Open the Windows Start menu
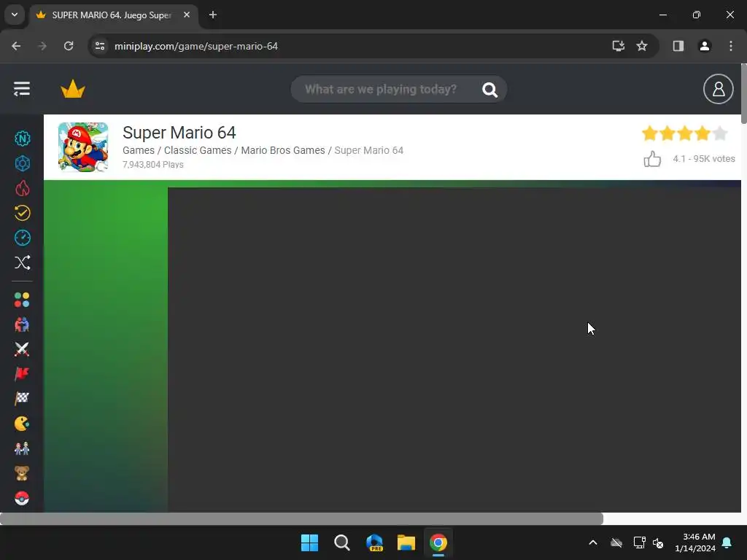This screenshot has height=560, width=747. click(309, 542)
